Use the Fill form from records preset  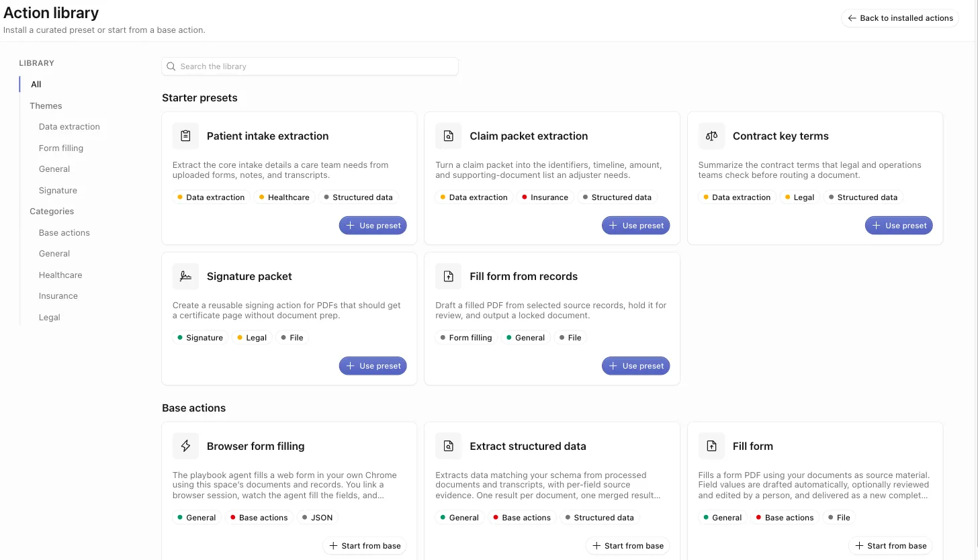click(636, 366)
